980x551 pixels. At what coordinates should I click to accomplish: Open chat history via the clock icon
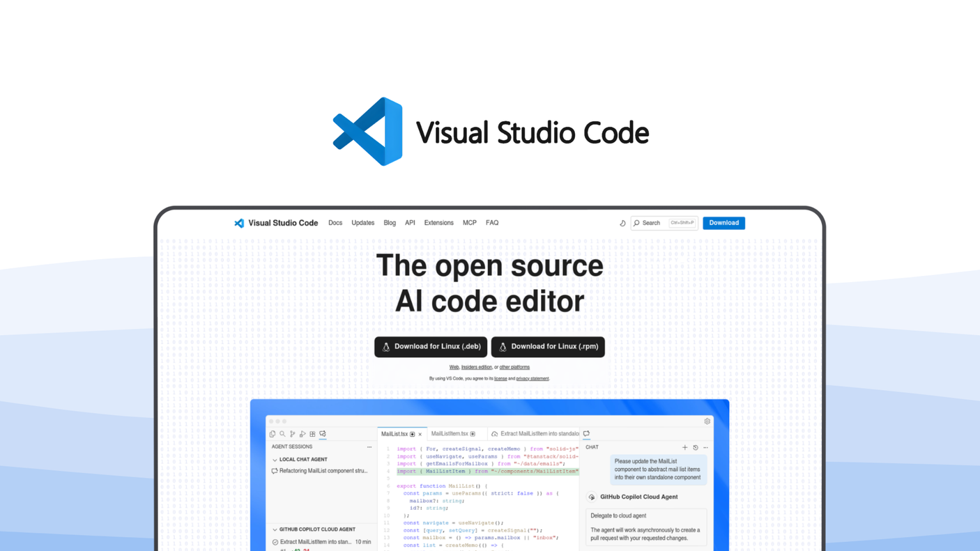pyautogui.click(x=695, y=447)
